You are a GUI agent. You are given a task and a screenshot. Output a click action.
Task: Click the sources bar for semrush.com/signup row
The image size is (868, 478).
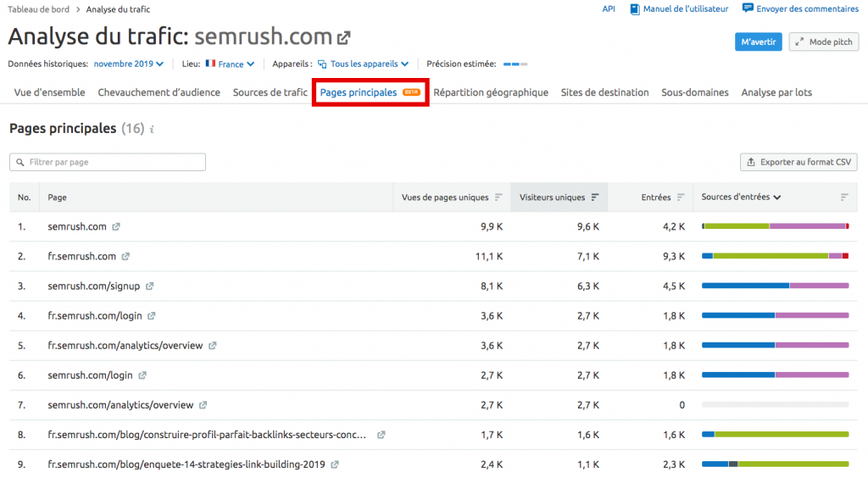tap(775, 286)
